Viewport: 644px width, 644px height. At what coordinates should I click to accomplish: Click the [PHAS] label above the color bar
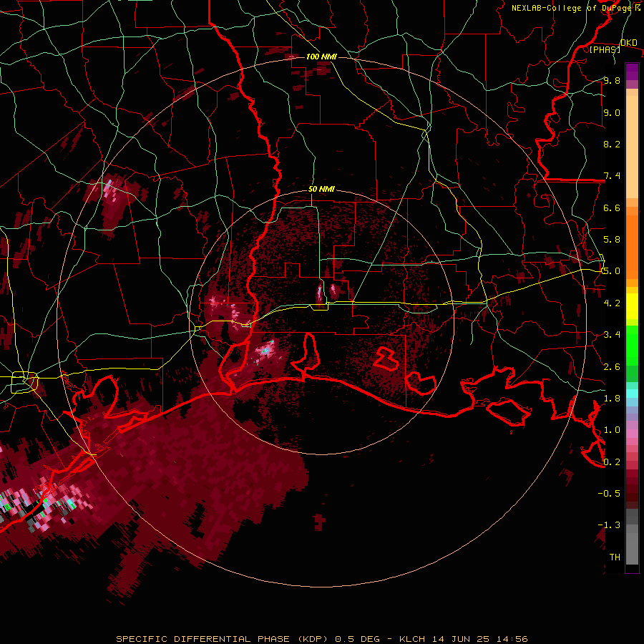point(605,49)
